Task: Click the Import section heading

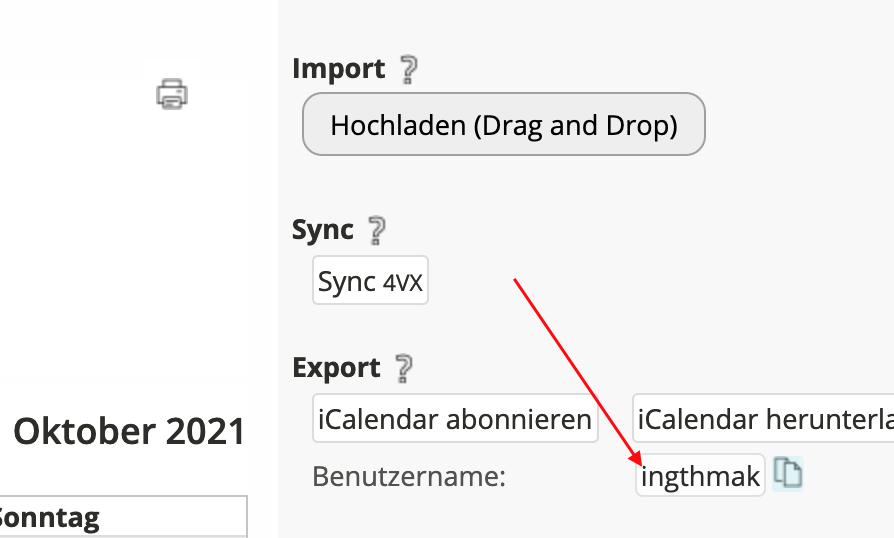Action: pyautogui.click(x=338, y=69)
